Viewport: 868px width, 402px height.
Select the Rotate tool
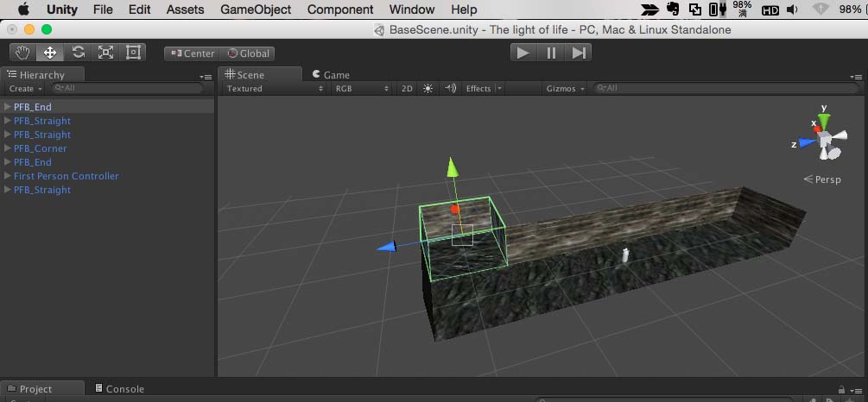[x=78, y=53]
